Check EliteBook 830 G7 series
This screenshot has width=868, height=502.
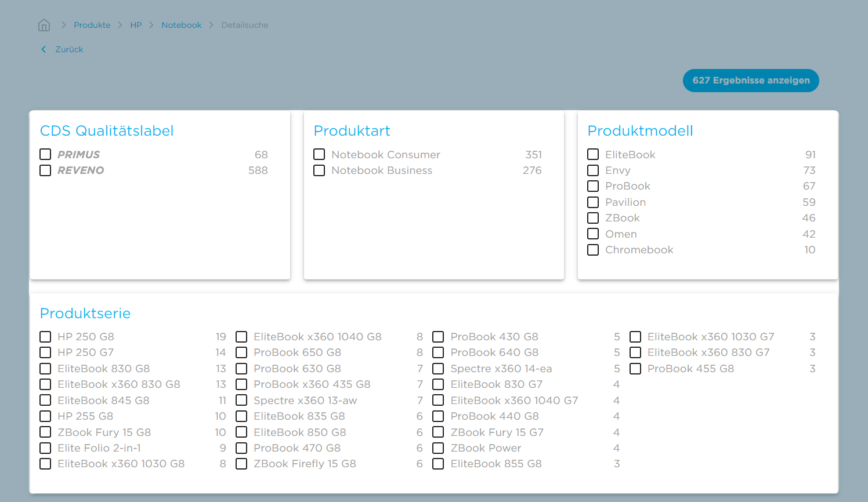(438, 384)
